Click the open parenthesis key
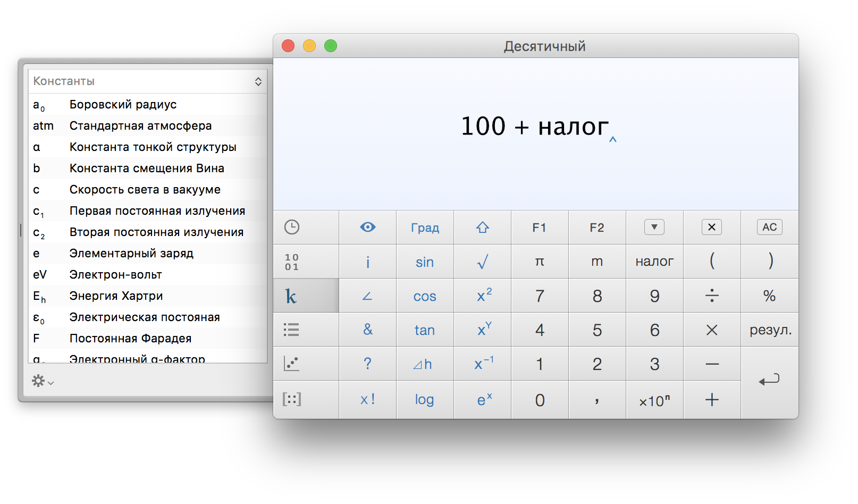Image resolution: width=858 pixels, height=504 pixels. click(x=712, y=262)
